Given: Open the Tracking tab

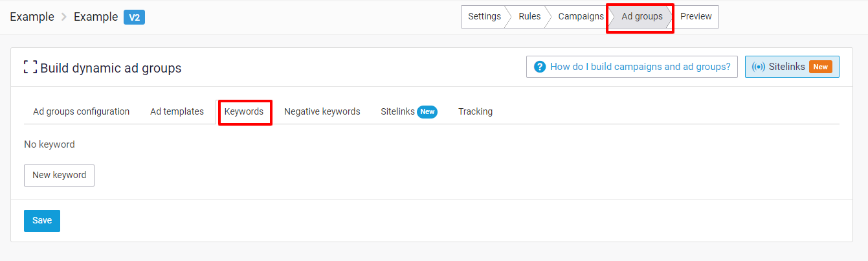Looking at the screenshot, I should click(475, 111).
